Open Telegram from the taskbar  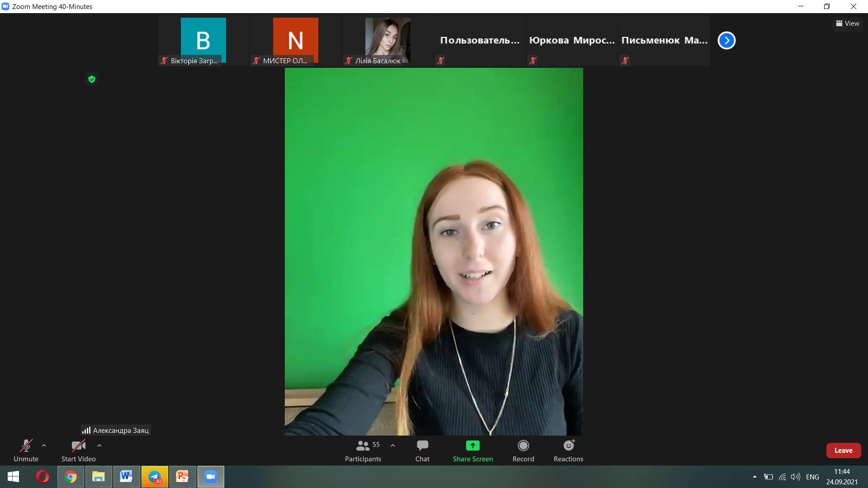click(155, 477)
